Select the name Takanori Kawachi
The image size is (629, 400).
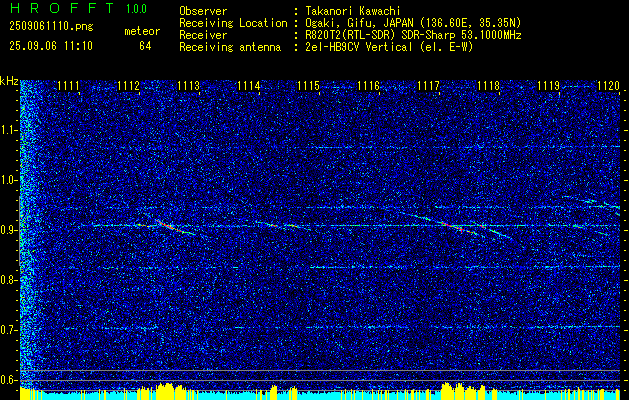(x=353, y=11)
